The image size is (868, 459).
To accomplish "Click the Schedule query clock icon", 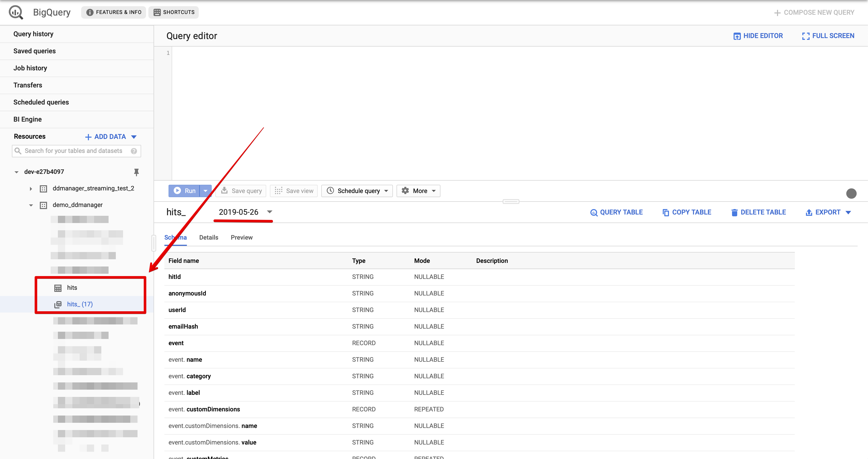I will (x=330, y=190).
